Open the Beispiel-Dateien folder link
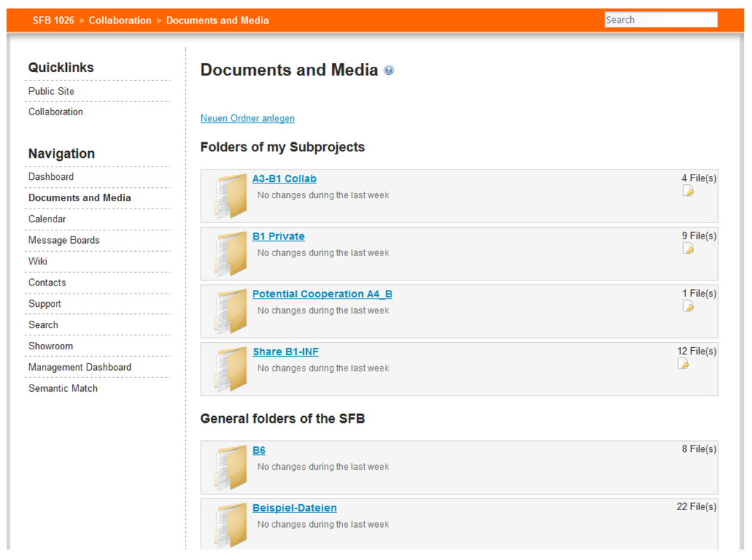This screenshot has width=752, height=560. (294, 508)
